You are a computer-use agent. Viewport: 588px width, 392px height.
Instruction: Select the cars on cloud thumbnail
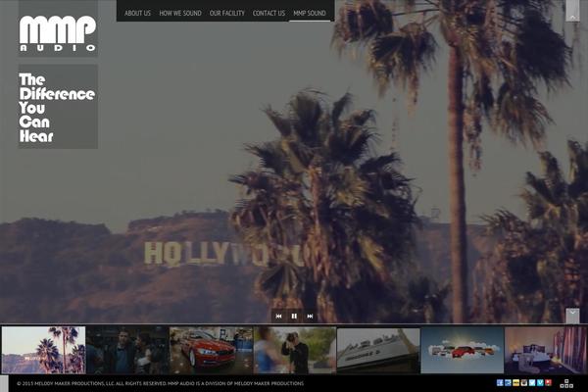pyautogui.click(x=463, y=350)
